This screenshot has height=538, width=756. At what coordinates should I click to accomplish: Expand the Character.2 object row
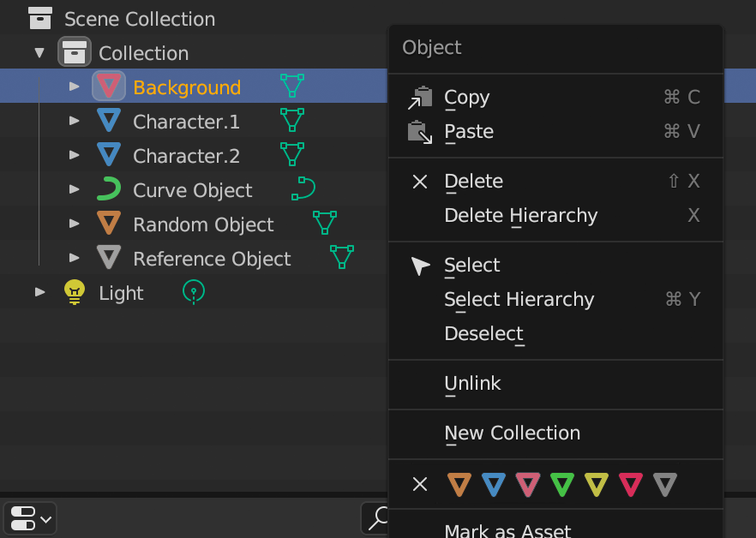click(x=75, y=155)
